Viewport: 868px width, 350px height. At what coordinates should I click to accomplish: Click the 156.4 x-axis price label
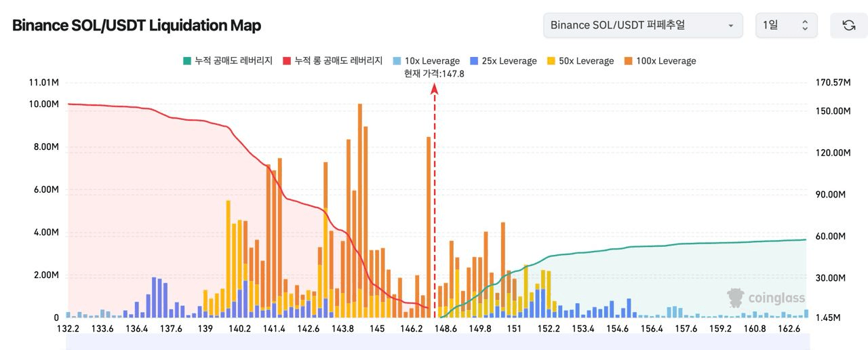pyautogui.click(x=652, y=328)
